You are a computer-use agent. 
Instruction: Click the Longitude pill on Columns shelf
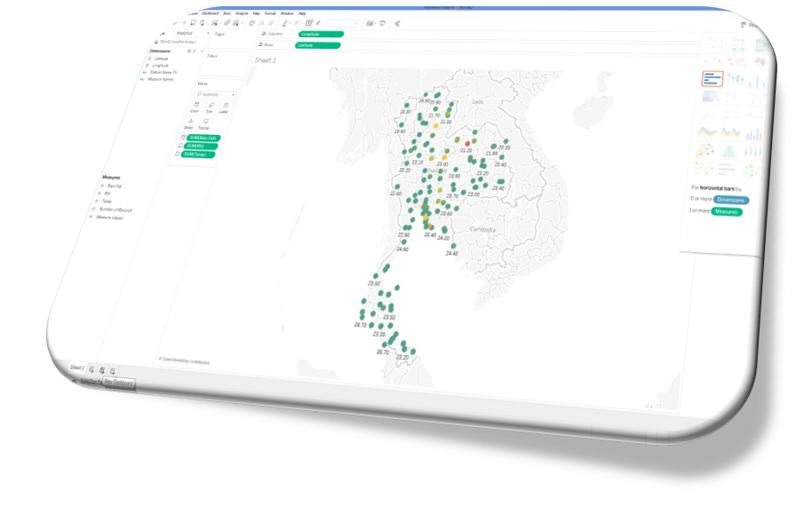pyautogui.click(x=321, y=33)
